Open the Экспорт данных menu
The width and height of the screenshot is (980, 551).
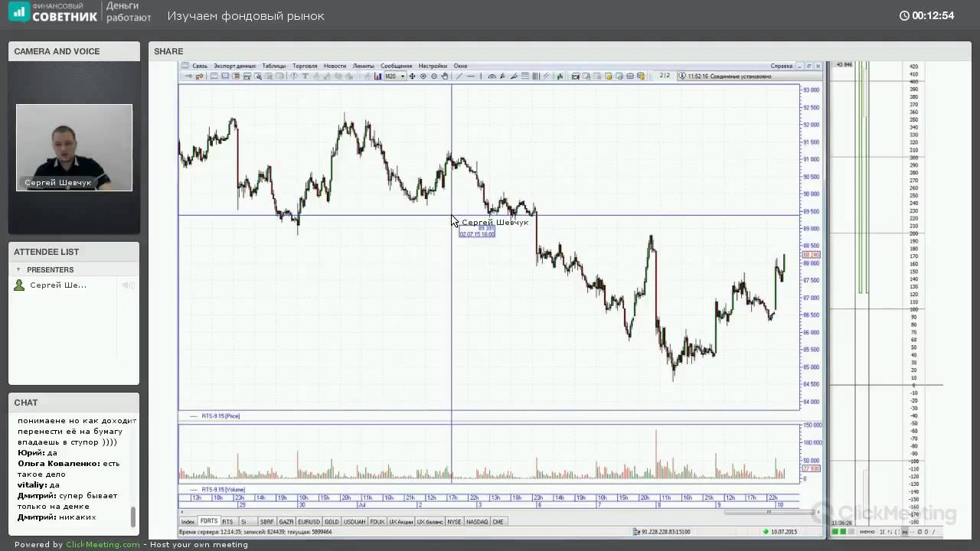(x=234, y=66)
